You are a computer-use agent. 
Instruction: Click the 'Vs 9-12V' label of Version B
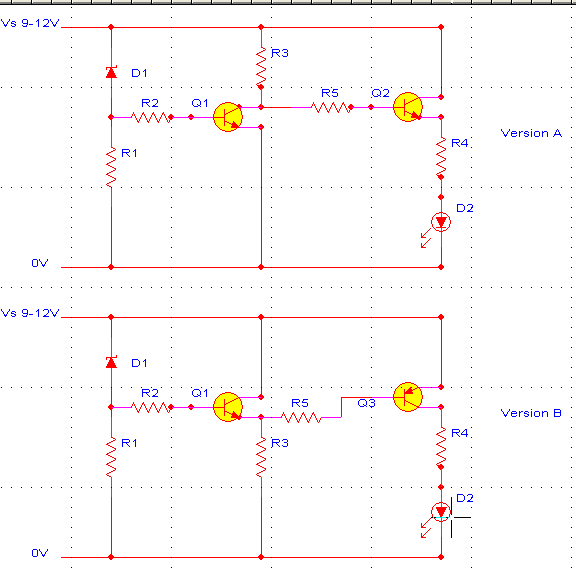[30, 313]
